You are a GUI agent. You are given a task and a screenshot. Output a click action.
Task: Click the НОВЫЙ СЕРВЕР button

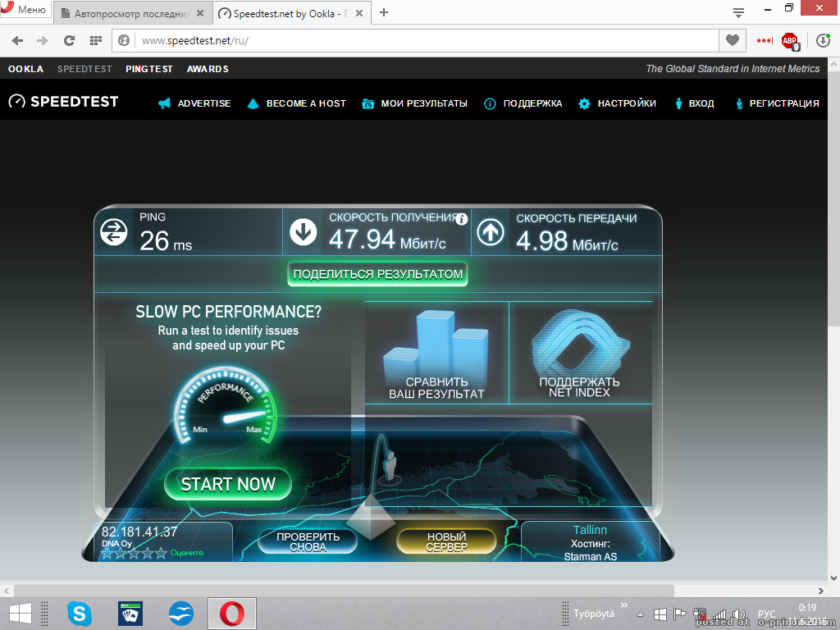pos(446,541)
